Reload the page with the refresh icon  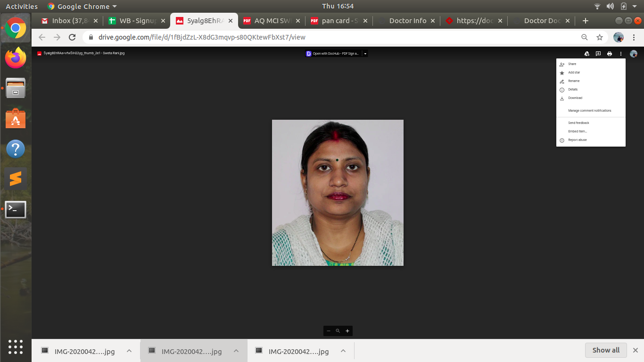[x=72, y=37]
